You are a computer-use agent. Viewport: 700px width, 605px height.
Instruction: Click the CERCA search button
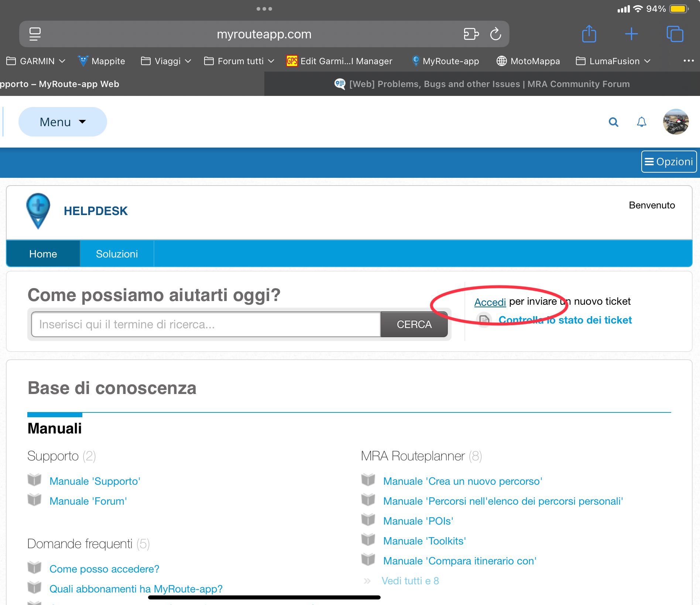click(x=414, y=324)
